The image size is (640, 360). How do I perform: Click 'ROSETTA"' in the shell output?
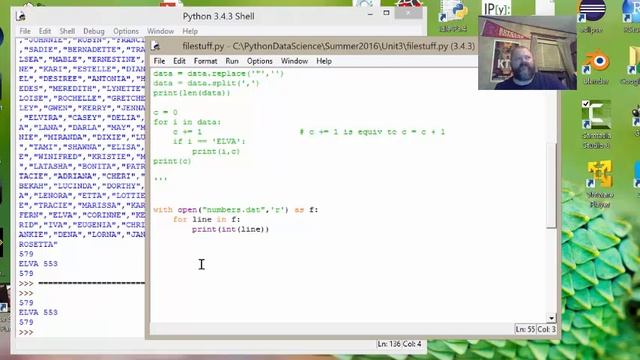coord(38,244)
